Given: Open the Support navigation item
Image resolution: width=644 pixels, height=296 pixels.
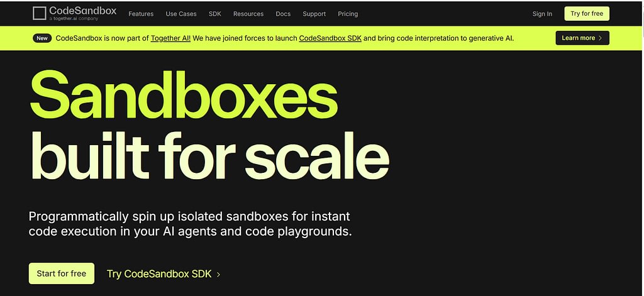Looking at the screenshot, I should click(314, 14).
